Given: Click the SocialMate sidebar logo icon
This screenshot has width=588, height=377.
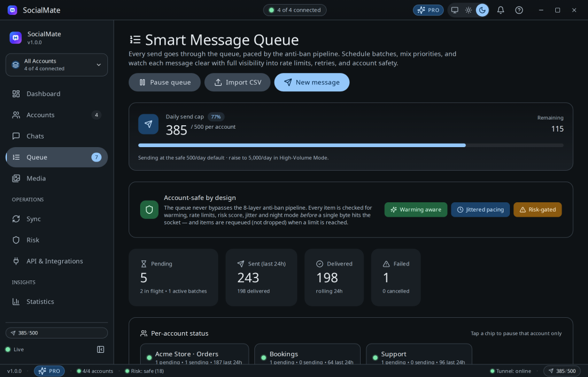Looking at the screenshot, I should (16, 37).
